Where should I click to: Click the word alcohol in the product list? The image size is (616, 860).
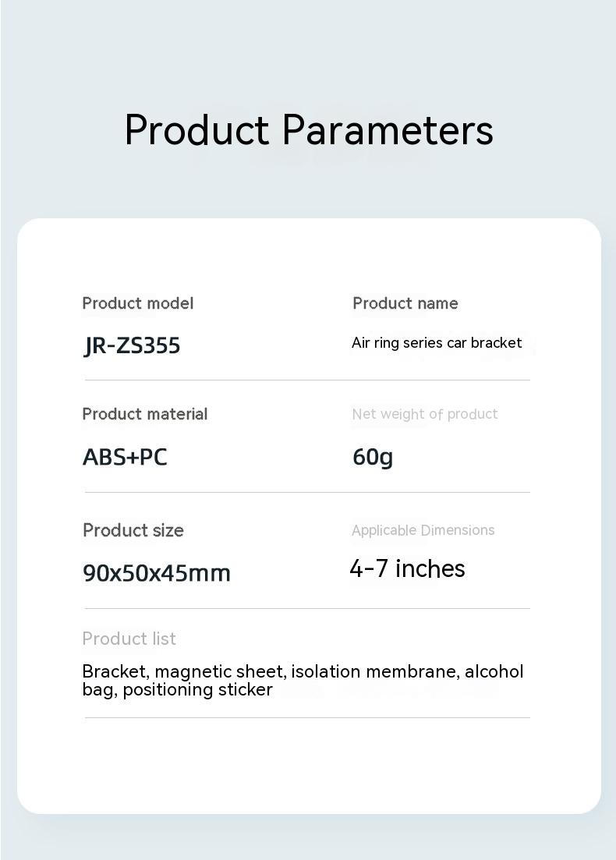[x=495, y=671]
